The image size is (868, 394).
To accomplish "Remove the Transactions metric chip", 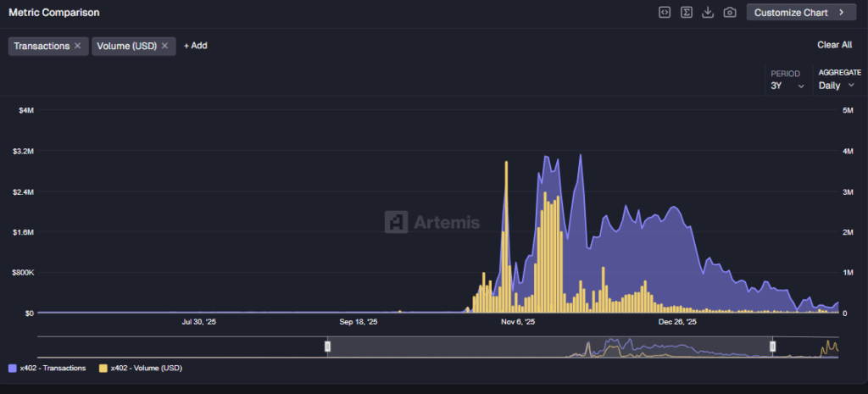I will [78, 46].
